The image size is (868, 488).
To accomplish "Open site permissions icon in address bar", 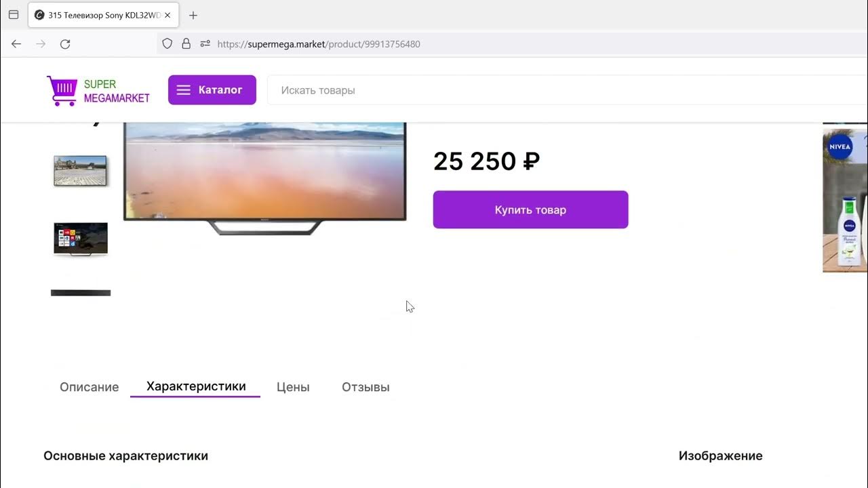I will [x=205, y=44].
